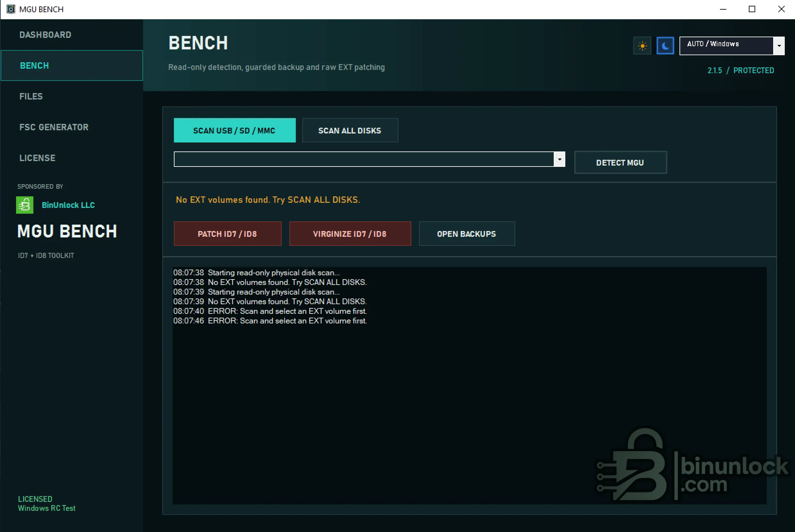Maximize the MGU BENCH window
Viewport: 795px width, 532px height.
(x=752, y=9)
